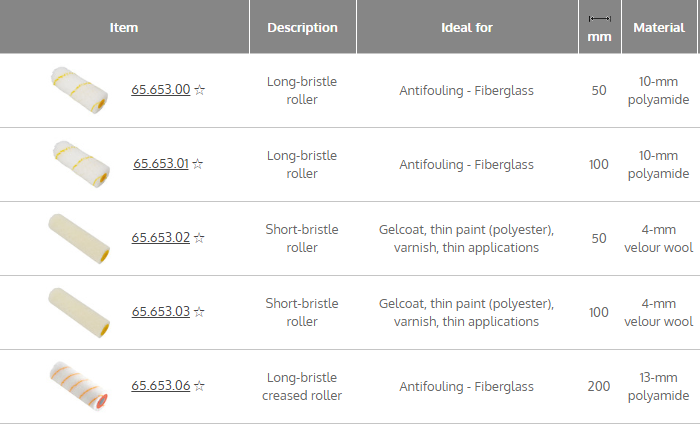Click the Item column header
700x426 pixels.
(x=124, y=28)
